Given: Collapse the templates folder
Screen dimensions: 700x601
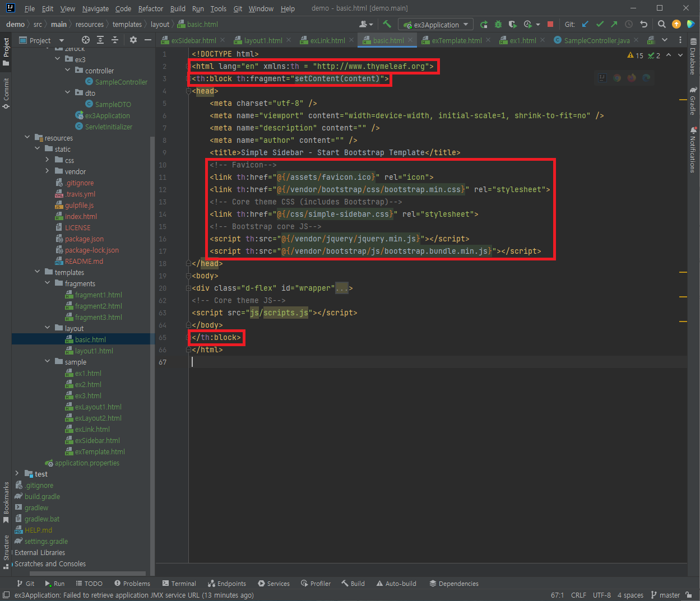Looking at the screenshot, I should pos(37,272).
